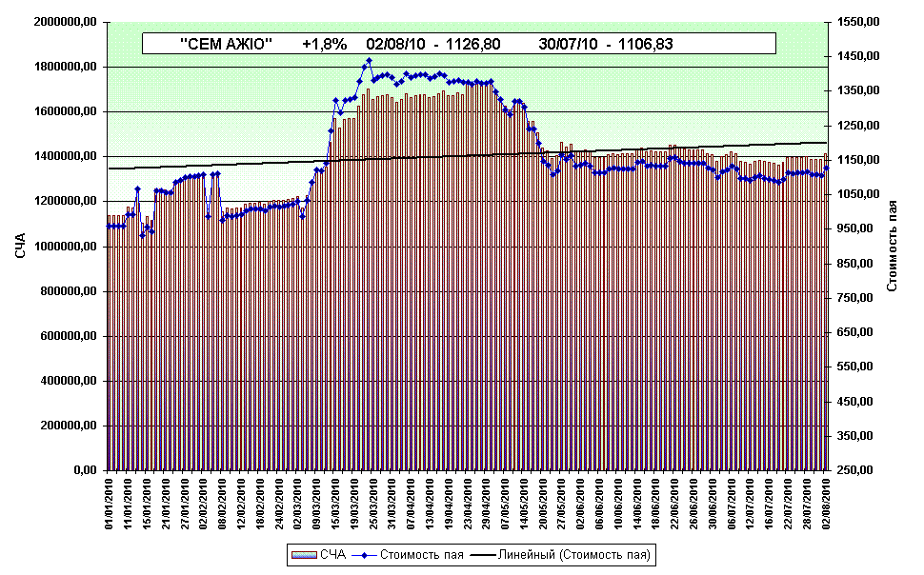Screen dimensions: 924x575
Task: Click the 30/07/10 - 1106,83 value
Action: coord(606,44)
